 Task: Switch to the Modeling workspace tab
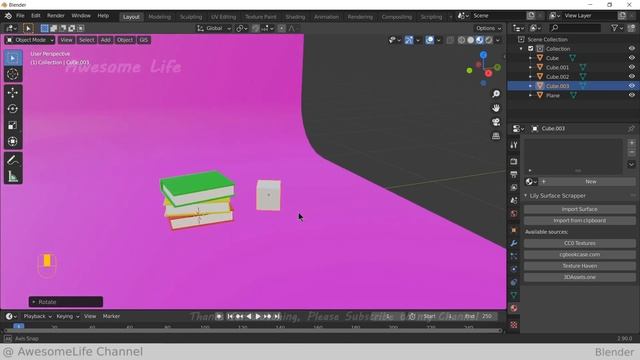(160, 17)
